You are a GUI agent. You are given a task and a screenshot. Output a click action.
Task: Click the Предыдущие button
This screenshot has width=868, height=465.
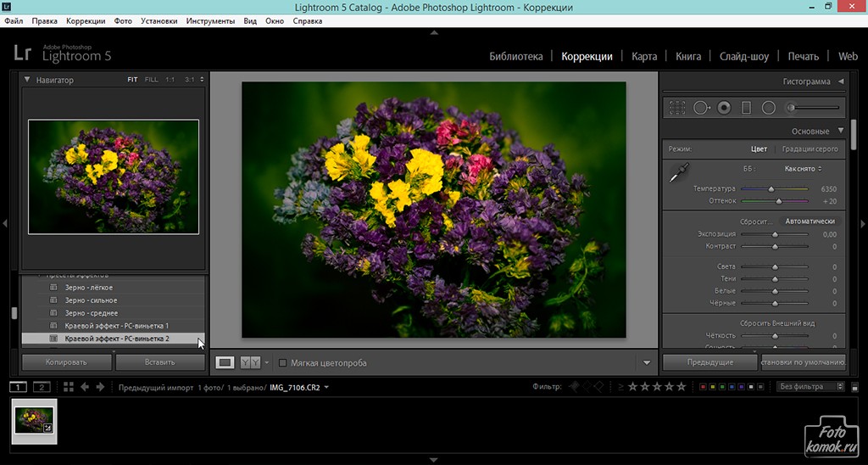click(x=710, y=362)
